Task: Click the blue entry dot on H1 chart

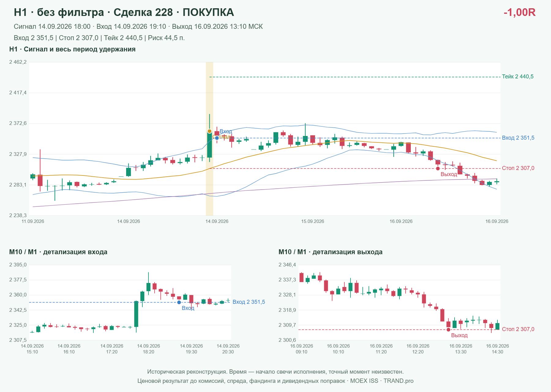Action: 217,138
